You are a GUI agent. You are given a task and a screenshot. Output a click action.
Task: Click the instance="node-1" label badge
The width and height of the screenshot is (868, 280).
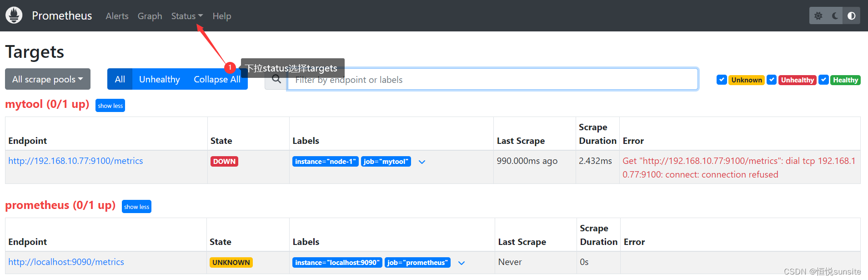pyautogui.click(x=325, y=162)
